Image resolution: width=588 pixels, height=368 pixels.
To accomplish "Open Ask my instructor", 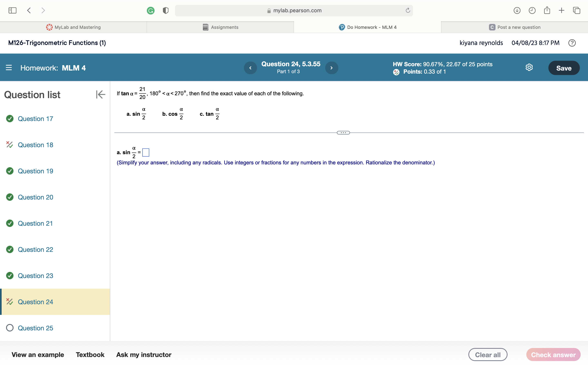I will (144, 355).
